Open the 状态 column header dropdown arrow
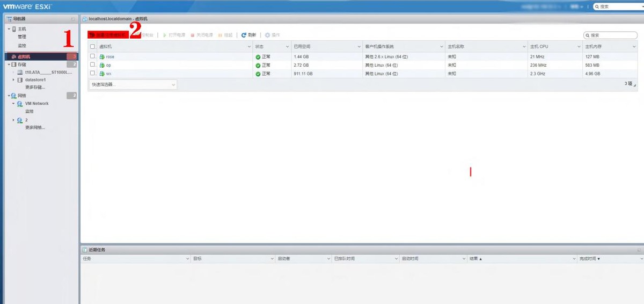Image resolution: width=644 pixels, height=304 pixels. [x=287, y=47]
